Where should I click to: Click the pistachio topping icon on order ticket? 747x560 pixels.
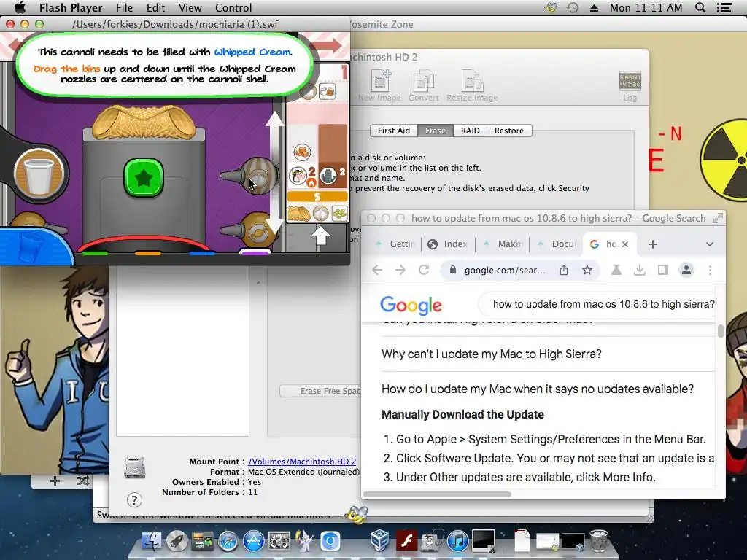339,213
